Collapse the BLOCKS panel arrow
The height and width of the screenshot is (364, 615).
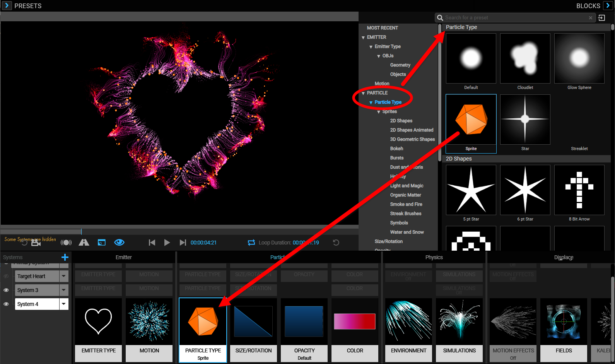point(608,5)
